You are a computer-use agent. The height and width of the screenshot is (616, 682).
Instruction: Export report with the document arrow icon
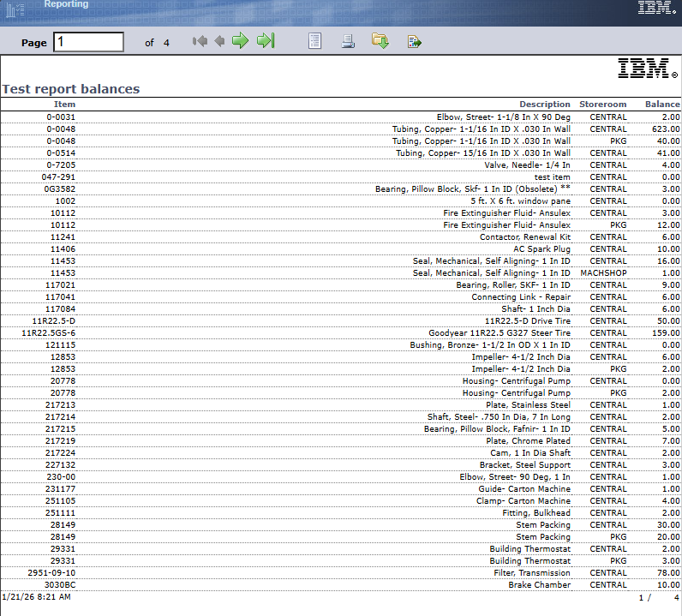[414, 42]
